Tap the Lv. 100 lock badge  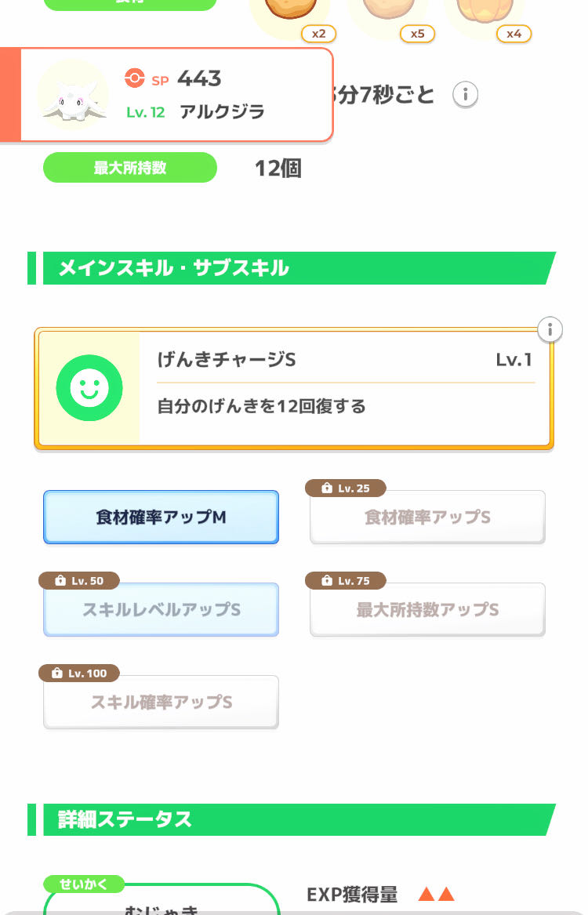click(79, 674)
